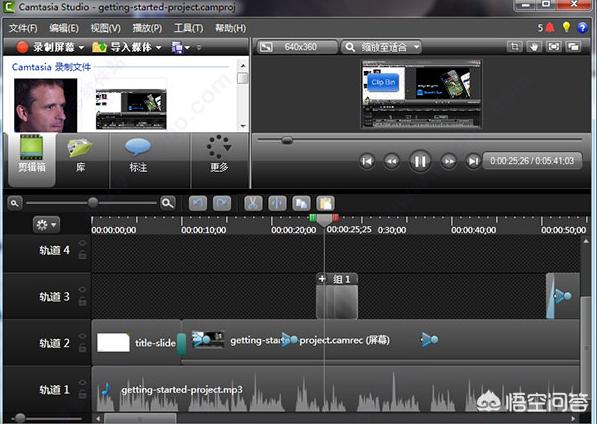Click the scroll down arrow in clip bin
The image size is (599, 424).
click(243, 126)
